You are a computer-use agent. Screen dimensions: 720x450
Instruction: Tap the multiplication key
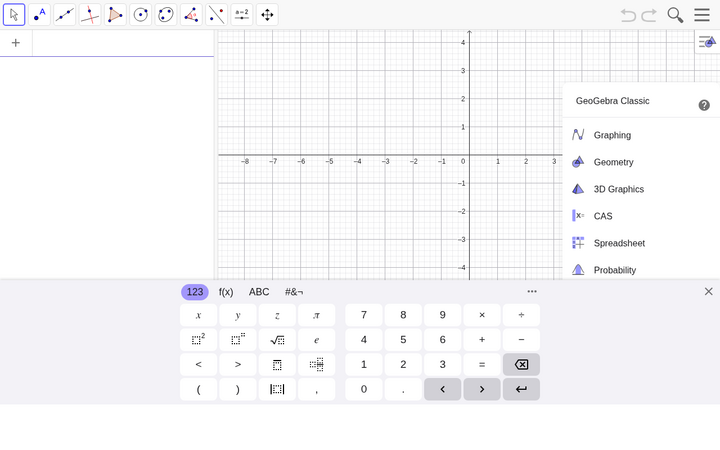click(x=482, y=315)
